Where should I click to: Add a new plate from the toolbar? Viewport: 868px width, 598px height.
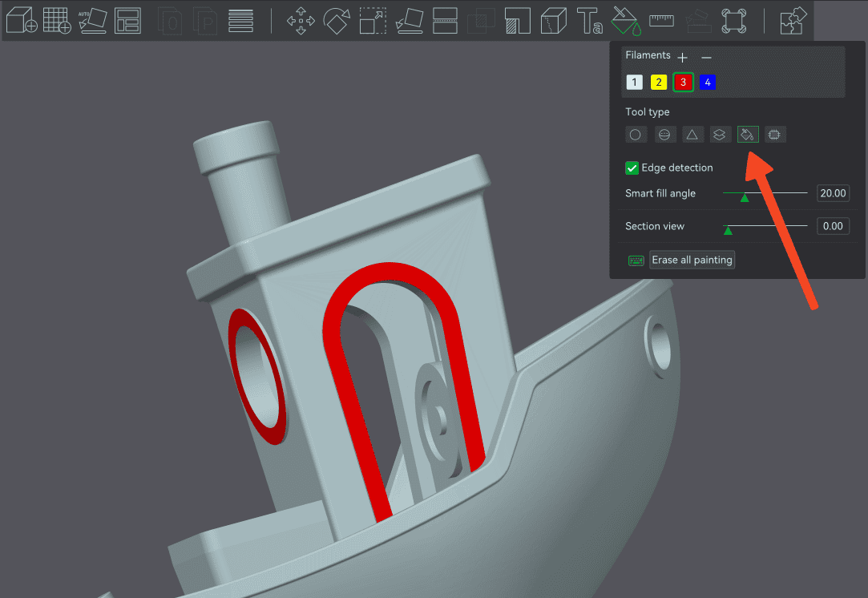point(57,19)
